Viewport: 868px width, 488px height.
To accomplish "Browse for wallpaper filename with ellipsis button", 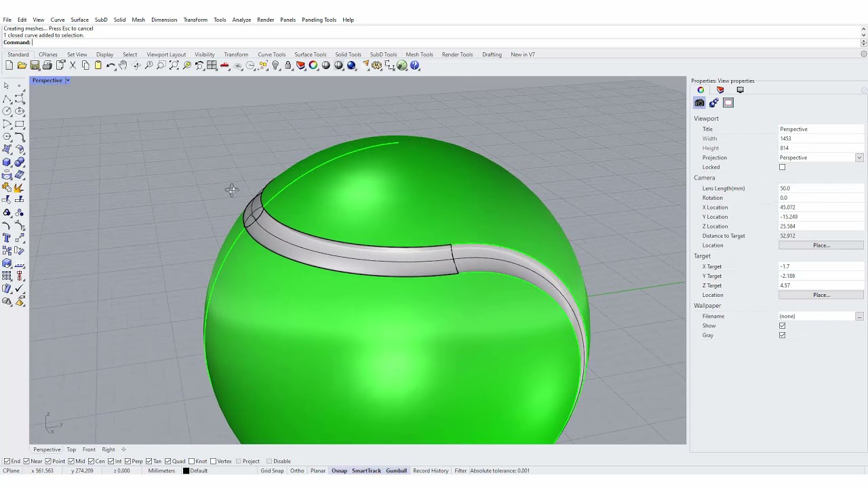I will 859,317.
